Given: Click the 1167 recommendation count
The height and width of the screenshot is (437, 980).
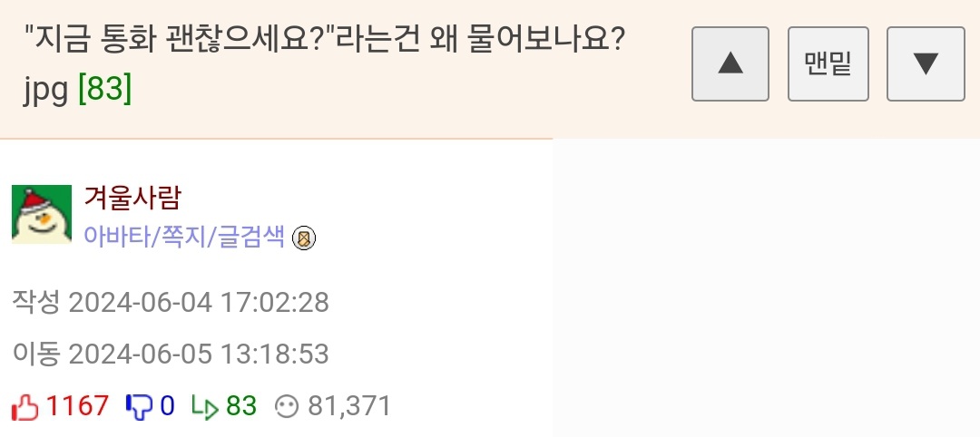Looking at the screenshot, I should click(77, 406).
